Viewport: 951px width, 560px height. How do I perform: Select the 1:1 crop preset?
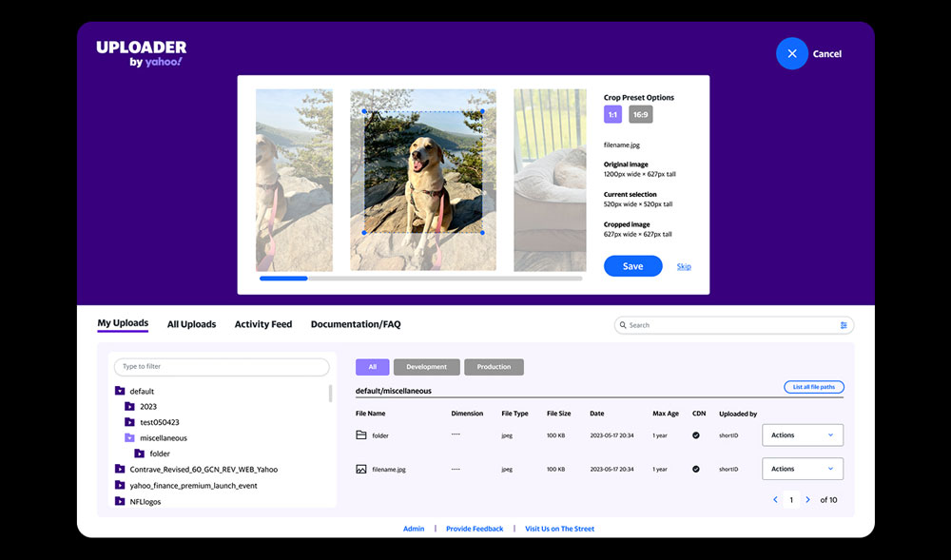click(x=612, y=114)
